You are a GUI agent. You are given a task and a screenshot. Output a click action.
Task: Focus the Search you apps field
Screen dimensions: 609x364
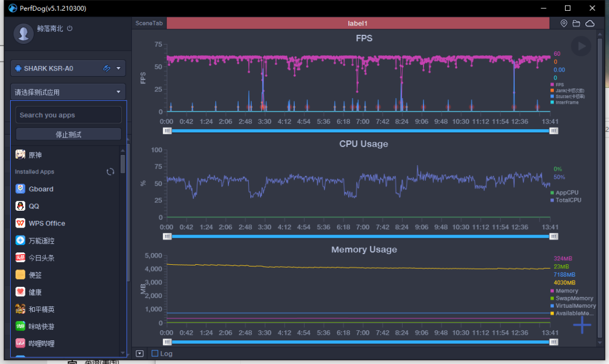pos(68,115)
